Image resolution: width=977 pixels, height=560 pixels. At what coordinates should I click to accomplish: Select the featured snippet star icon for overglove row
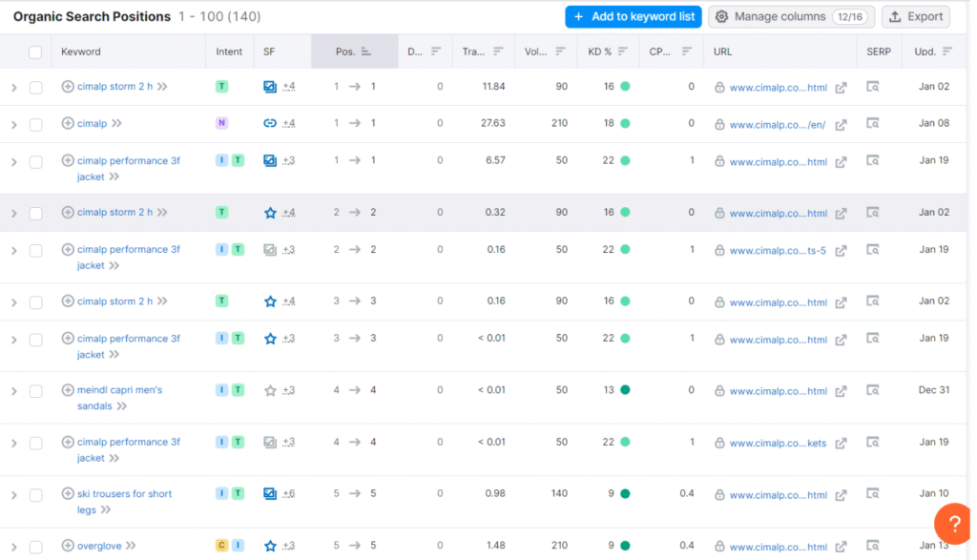click(271, 545)
